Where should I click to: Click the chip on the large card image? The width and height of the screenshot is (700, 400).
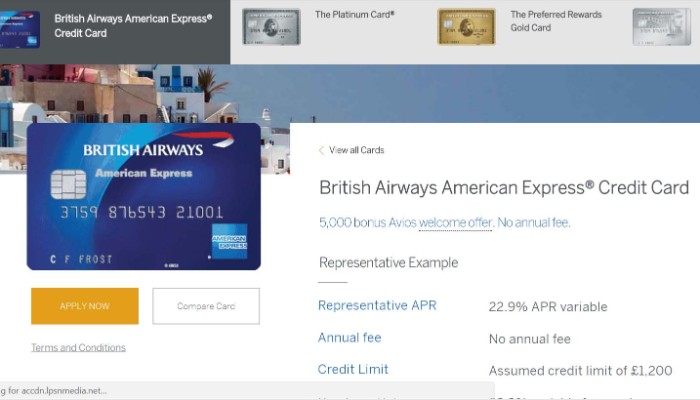tap(67, 183)
